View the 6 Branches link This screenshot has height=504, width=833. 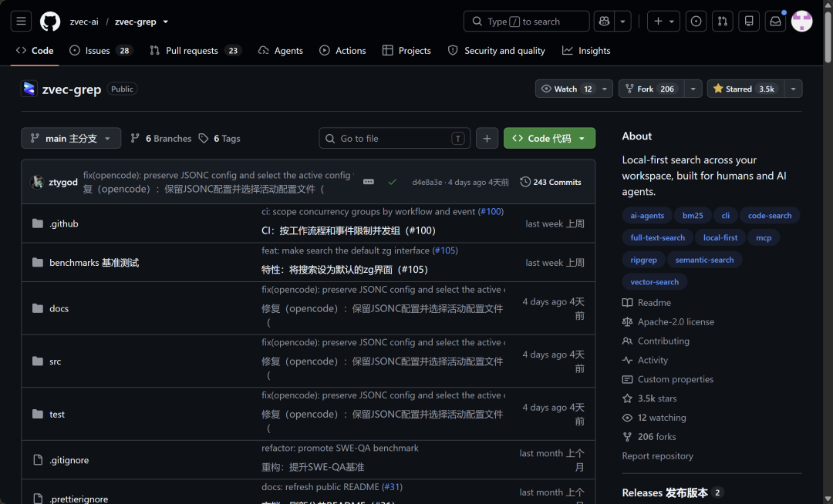(161, 138)
